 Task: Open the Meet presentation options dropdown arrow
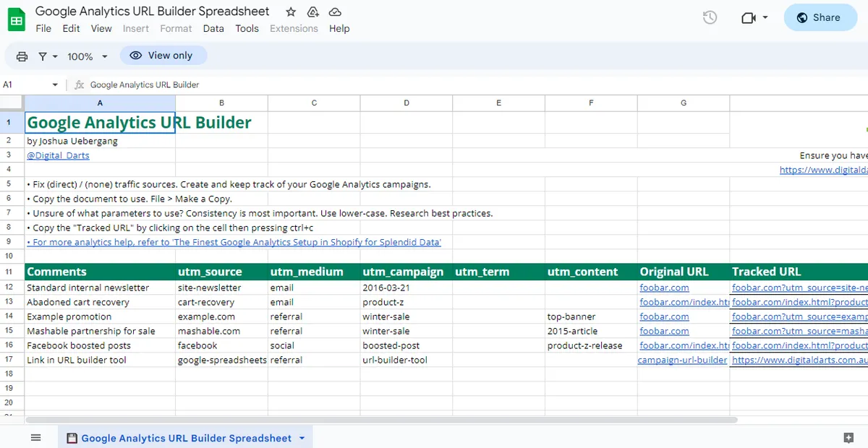[764, 17]
